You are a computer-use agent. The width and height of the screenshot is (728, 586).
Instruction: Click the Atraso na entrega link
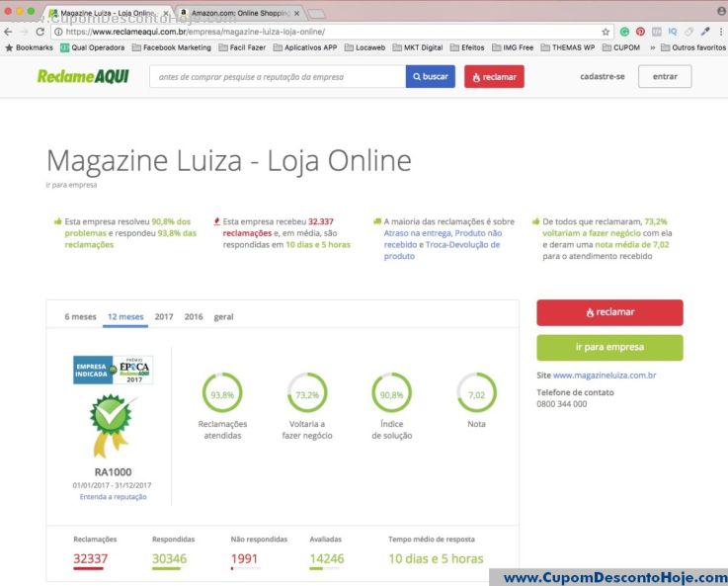click(x=417, y=233)
